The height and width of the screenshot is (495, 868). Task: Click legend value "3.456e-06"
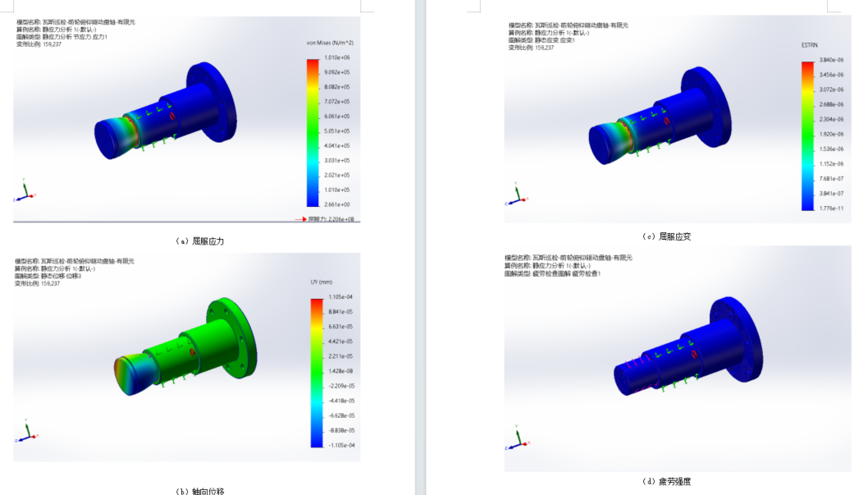[x=831, y=75]
